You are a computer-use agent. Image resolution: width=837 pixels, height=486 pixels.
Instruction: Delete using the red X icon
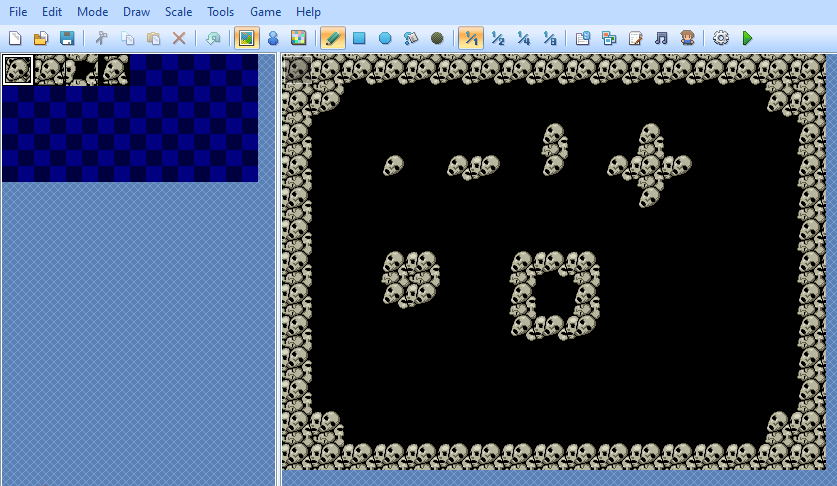click(179, 38)
